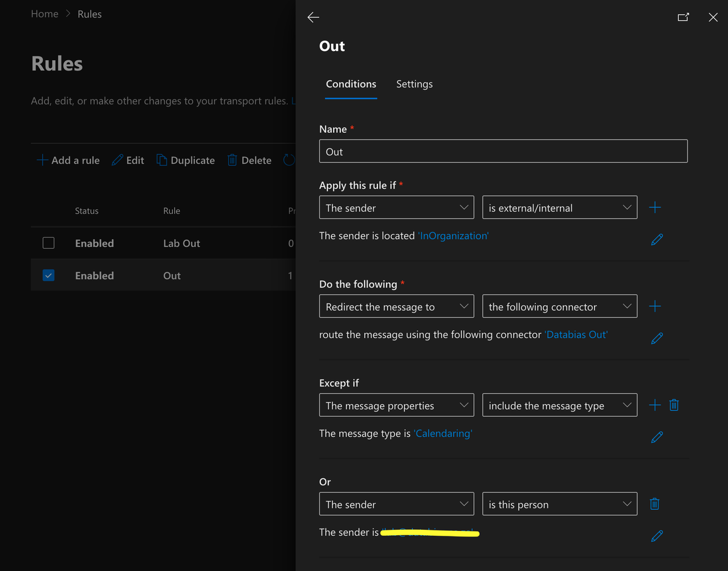Open the 'is this person' dropdown
Screen dimensions: 728x571
tap(560, 504)
